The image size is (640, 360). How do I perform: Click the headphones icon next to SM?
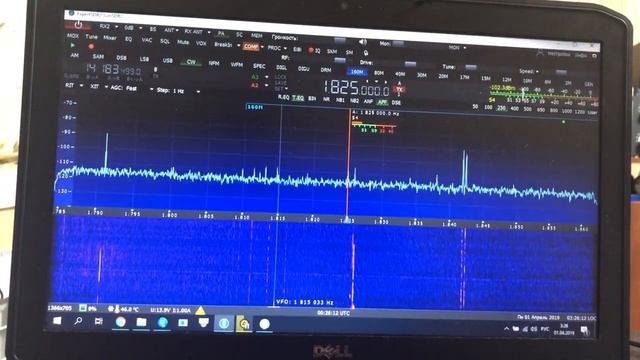pos(366,53)
